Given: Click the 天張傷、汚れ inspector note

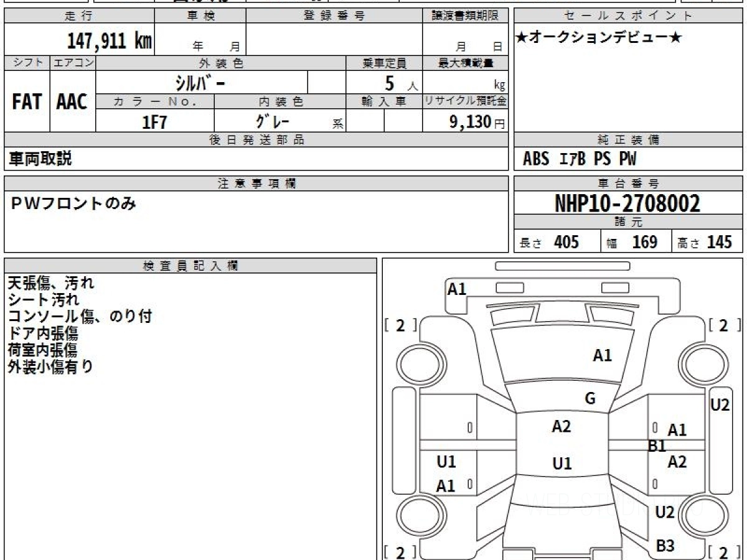Looking at the screenshot, I should [x=51, y=283].
